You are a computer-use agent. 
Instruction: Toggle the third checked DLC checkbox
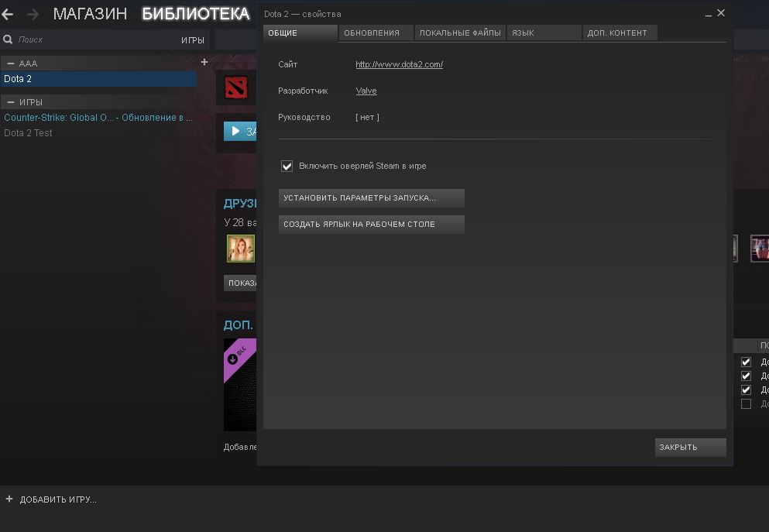[746, 390]
